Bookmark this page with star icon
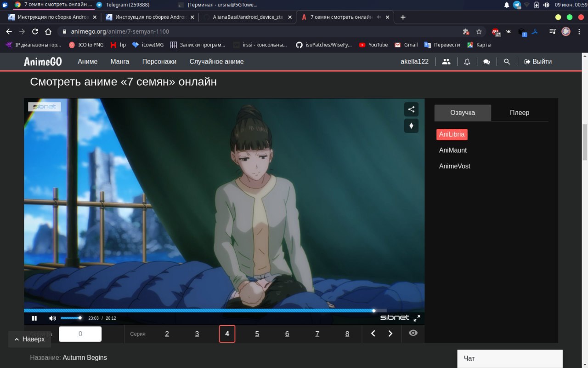Viewport: 588px width, 368px height. 479,32
